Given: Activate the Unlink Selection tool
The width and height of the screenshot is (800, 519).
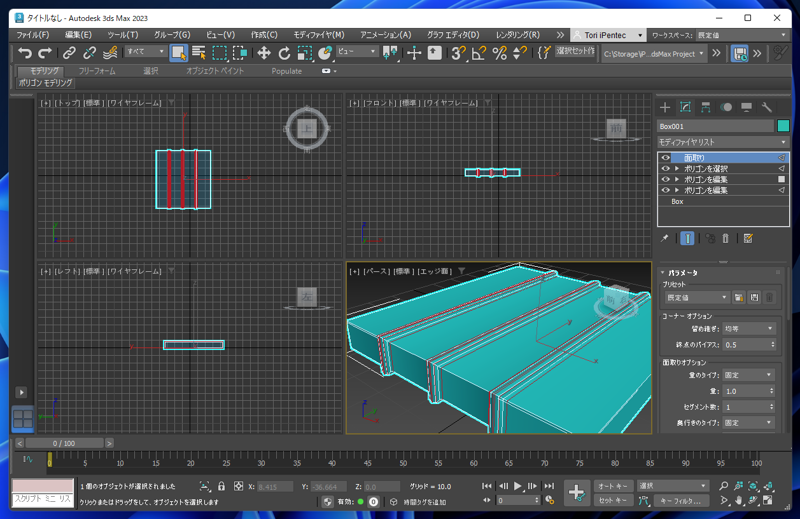Looking at the screenshot, I should click(89, 53).
